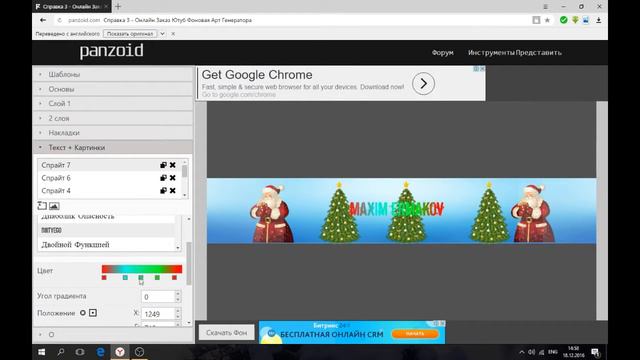Open Windows taskbar search
This screenshot has height=360, width=640.
61,352
